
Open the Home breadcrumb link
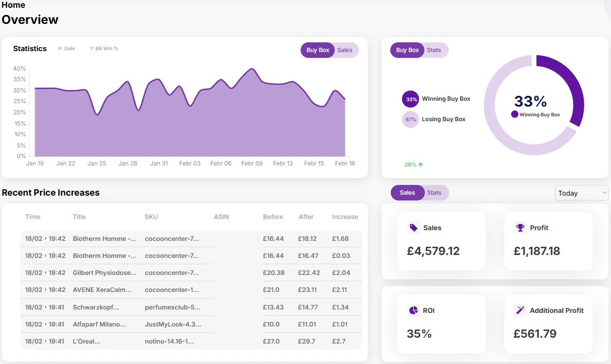(14, 5)
